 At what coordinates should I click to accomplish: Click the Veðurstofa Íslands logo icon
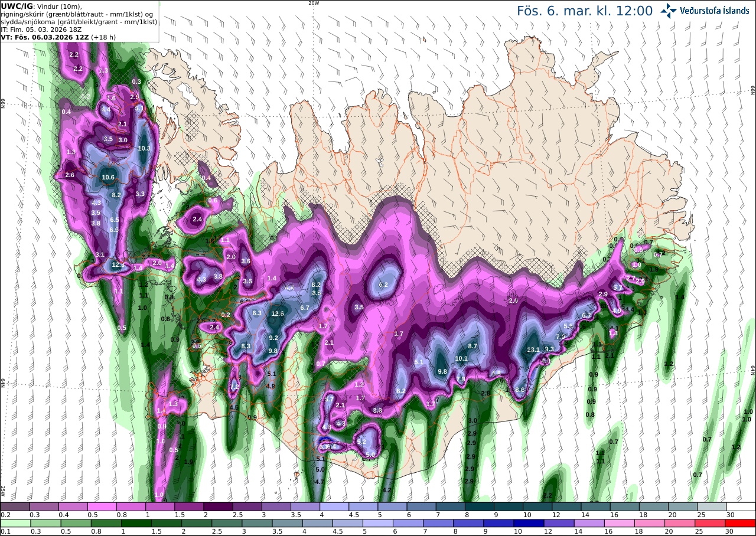coord(669,11)
